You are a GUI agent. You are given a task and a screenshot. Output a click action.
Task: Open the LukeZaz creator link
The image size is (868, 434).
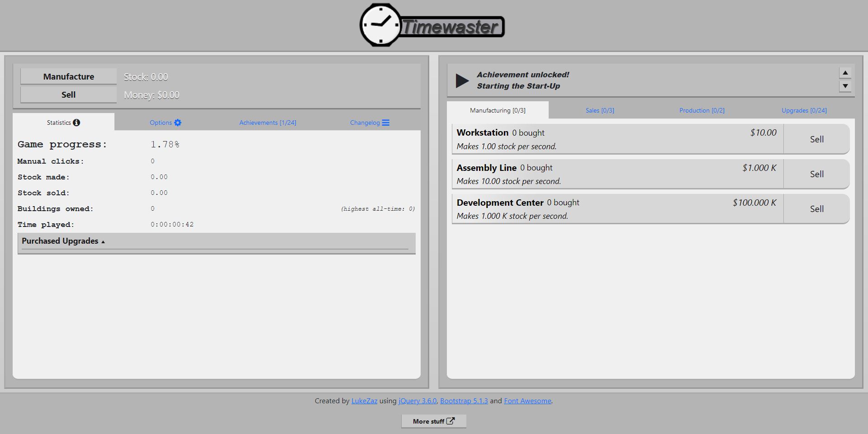[x=364, y=401]
